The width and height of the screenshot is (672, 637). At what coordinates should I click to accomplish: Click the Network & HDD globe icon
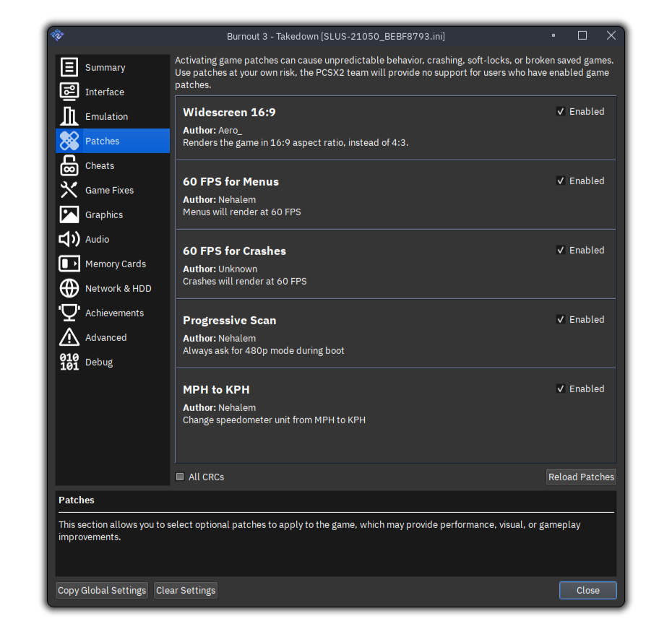coord(69,288)
